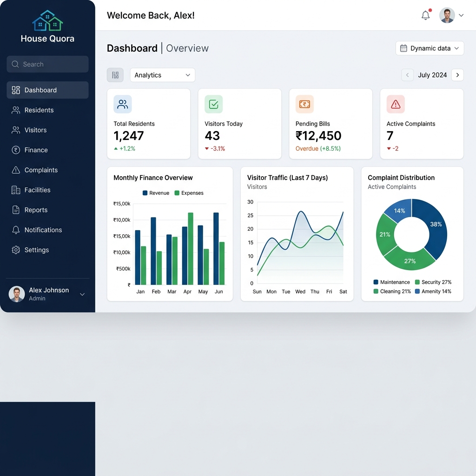Open the Facilities menu item

pos(48,190)
